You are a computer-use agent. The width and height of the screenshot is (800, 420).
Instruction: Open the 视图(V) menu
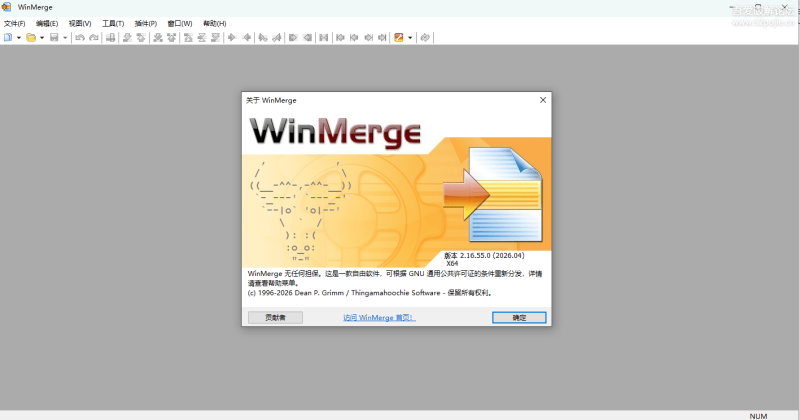click(x=80, y=23)
